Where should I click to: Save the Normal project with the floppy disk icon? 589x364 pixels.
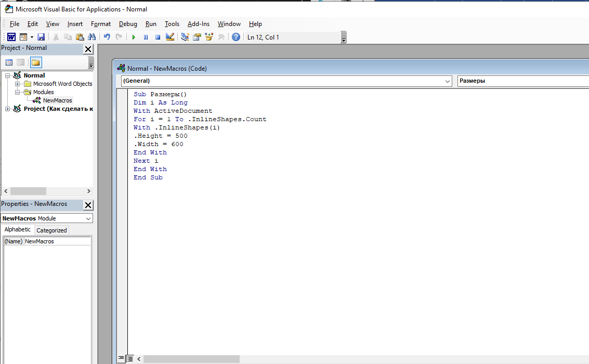click(41, 37)
